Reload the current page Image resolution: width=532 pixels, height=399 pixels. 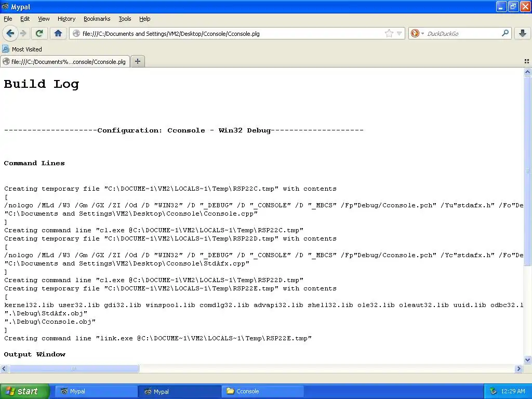(39, 33)
